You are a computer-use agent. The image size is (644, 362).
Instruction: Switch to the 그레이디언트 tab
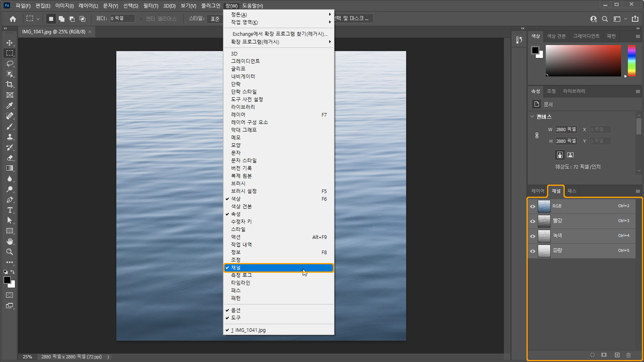[x=586, y=36]
